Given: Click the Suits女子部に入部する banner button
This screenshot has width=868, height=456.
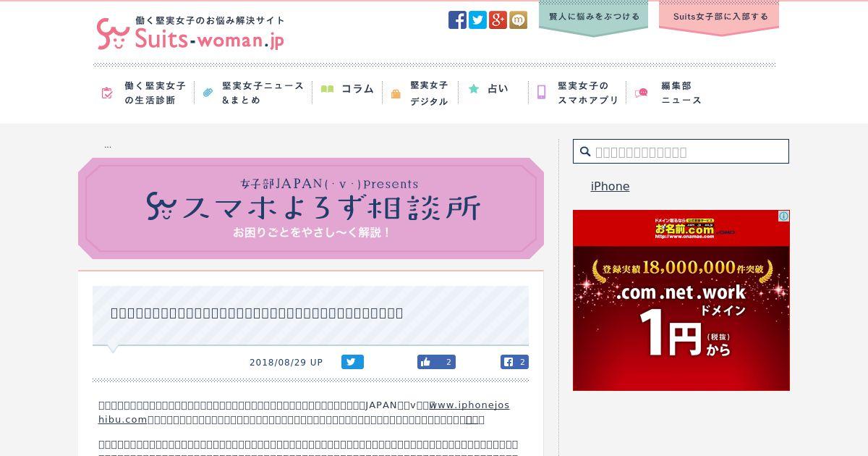Looking at the screenshot, I should tap(719, 17).
